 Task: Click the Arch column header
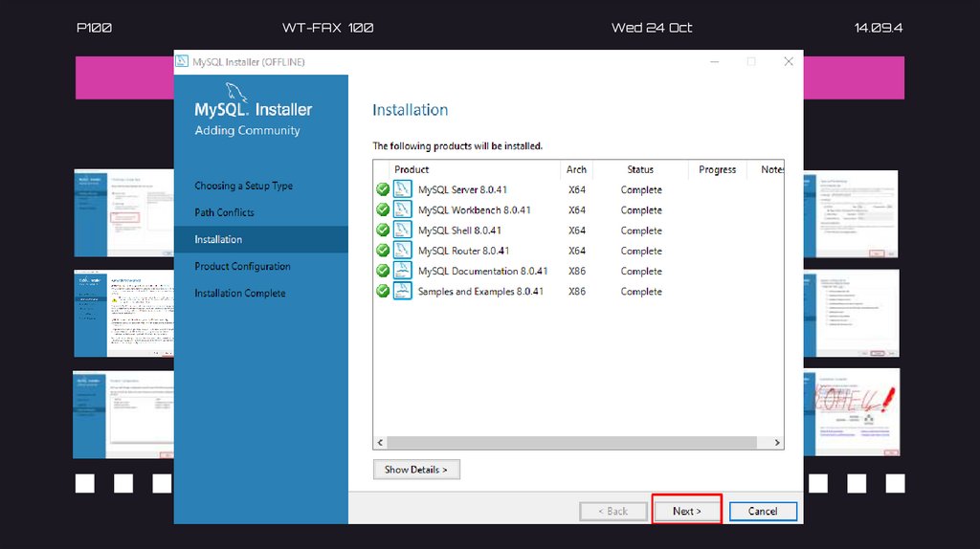(576, 169)
